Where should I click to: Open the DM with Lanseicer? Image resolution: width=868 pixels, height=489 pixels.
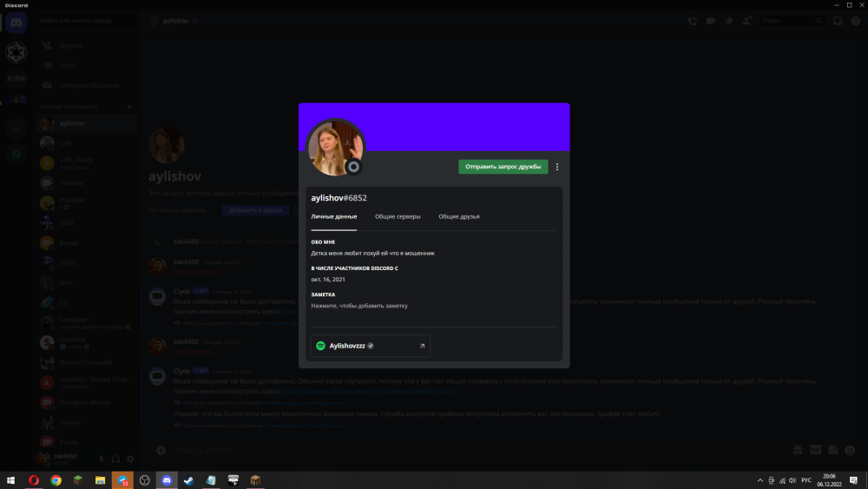click(86, 322)
